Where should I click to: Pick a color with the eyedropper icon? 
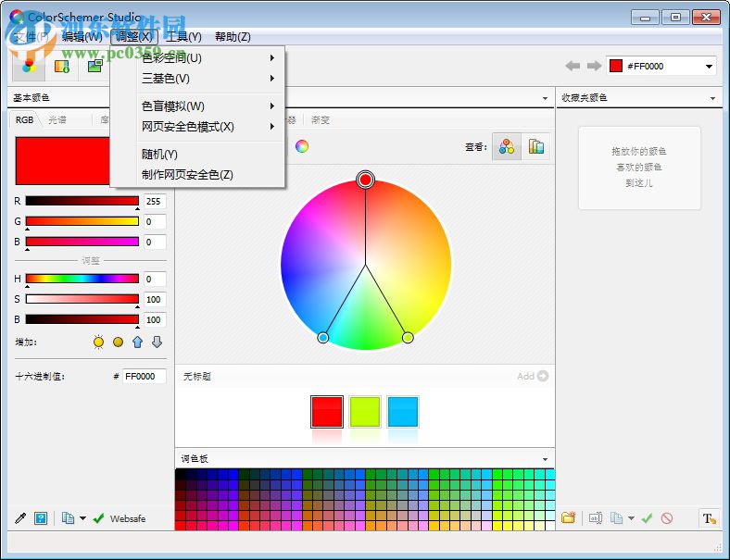20,518
